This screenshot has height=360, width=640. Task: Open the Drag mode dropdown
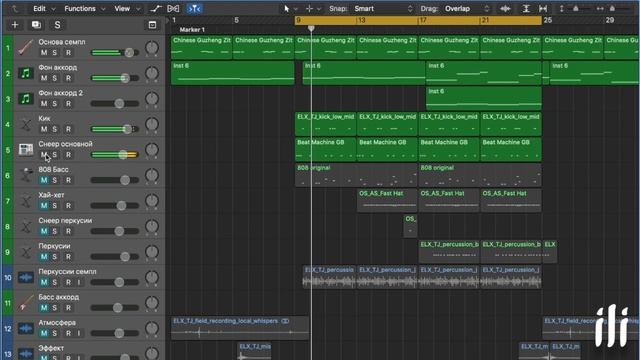467,9
